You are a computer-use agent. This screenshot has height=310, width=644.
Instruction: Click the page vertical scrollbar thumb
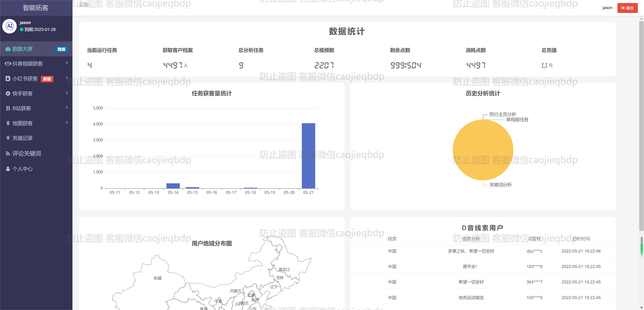click(641, 125)
